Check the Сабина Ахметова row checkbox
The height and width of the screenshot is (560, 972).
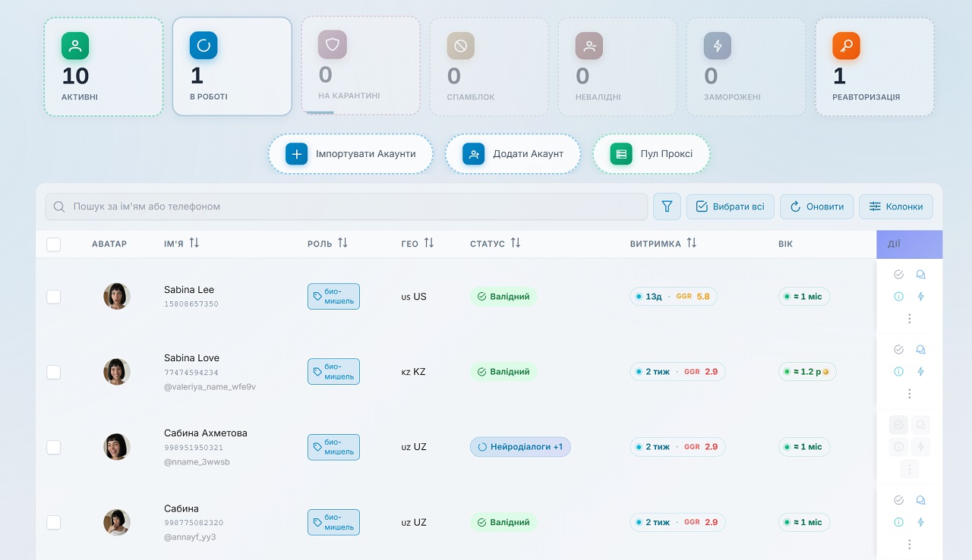point(53,447)
